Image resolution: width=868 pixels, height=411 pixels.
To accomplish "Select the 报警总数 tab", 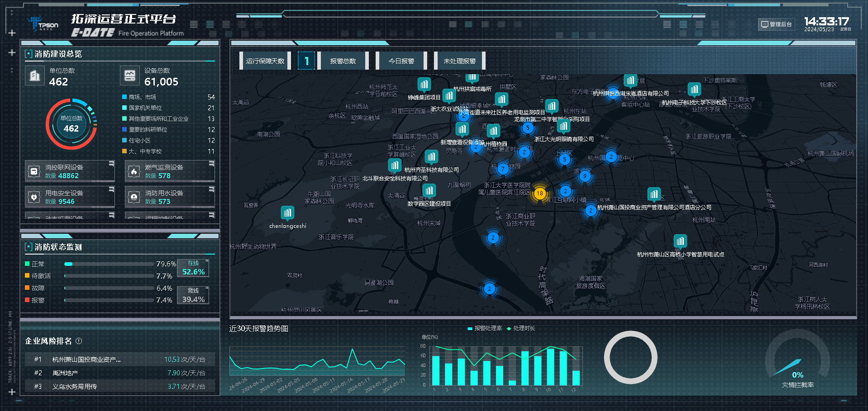I will click(x=343, y=61).
